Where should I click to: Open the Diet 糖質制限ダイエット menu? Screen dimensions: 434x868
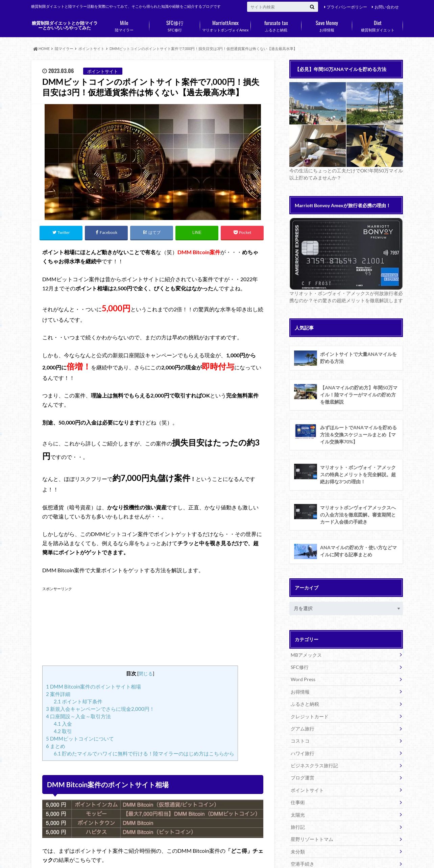coord(378,26)
